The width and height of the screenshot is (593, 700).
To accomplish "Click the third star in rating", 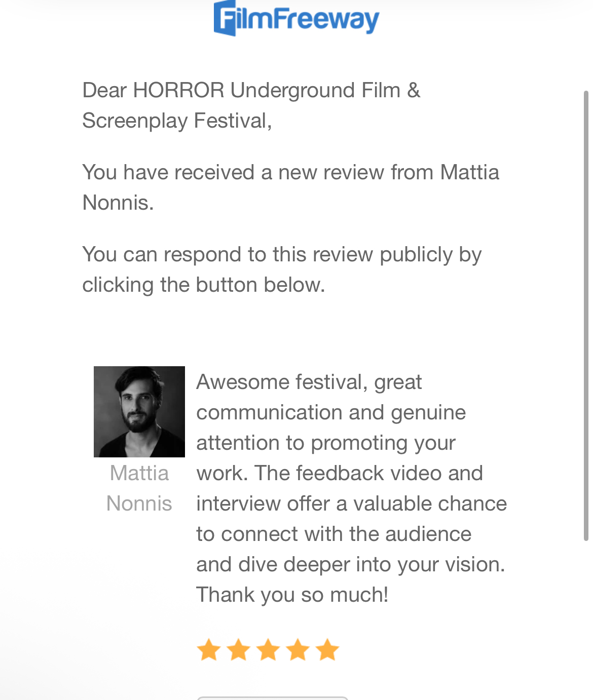I will (x=268, y=650).
